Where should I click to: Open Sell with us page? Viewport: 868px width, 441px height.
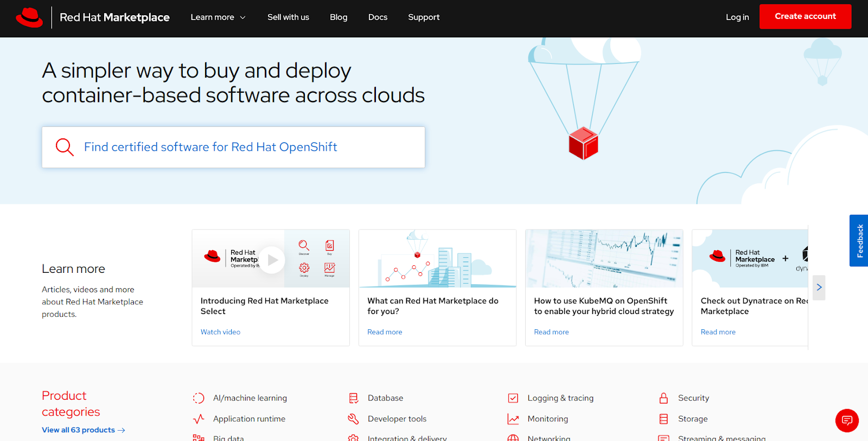288,17
